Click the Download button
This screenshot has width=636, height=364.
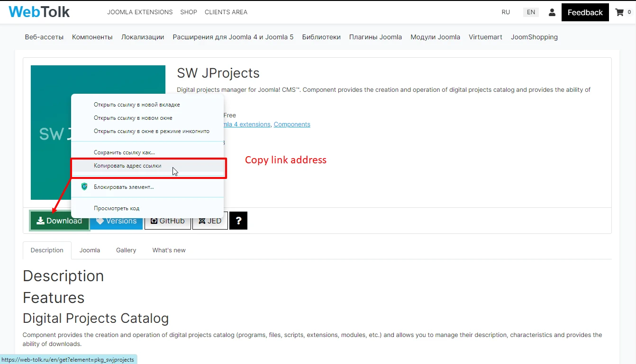(x=59, y=221)
